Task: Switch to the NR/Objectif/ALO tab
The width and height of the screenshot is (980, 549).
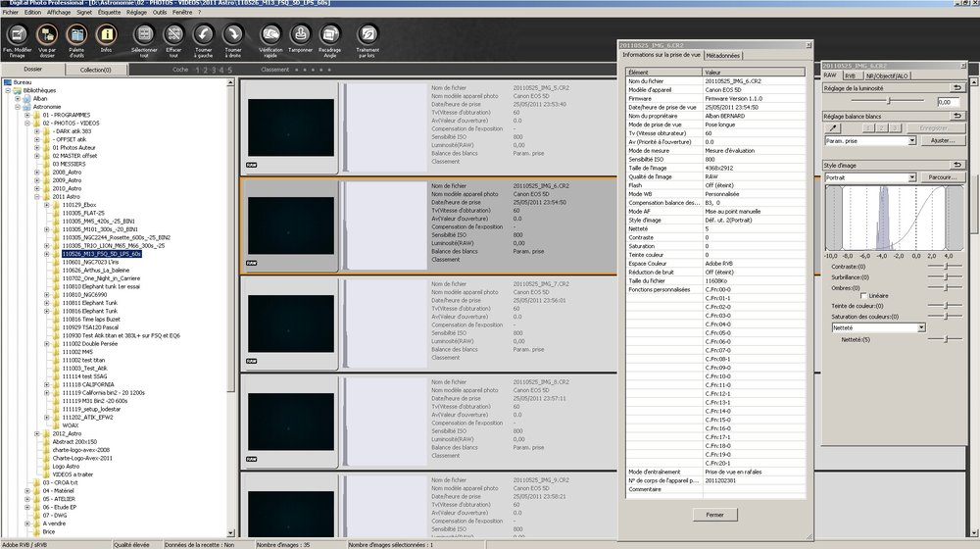Action: pyautogui.click(x=887, y=75)
